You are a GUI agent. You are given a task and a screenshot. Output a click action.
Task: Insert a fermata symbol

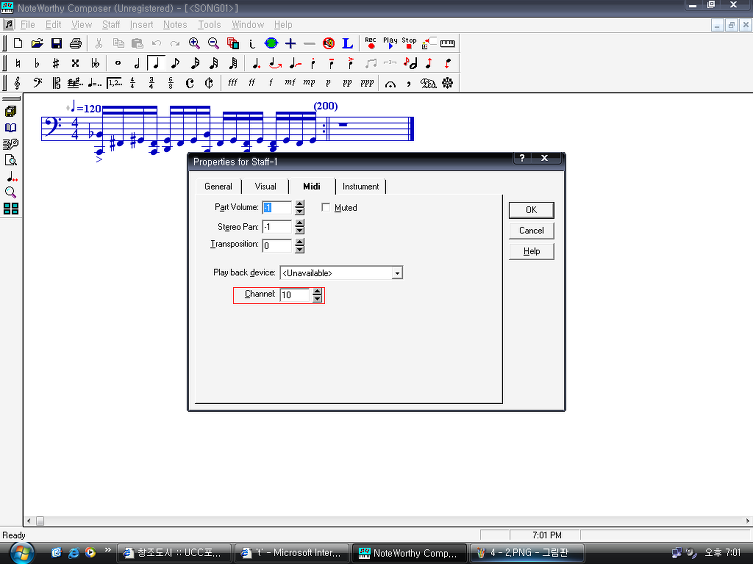390,83
